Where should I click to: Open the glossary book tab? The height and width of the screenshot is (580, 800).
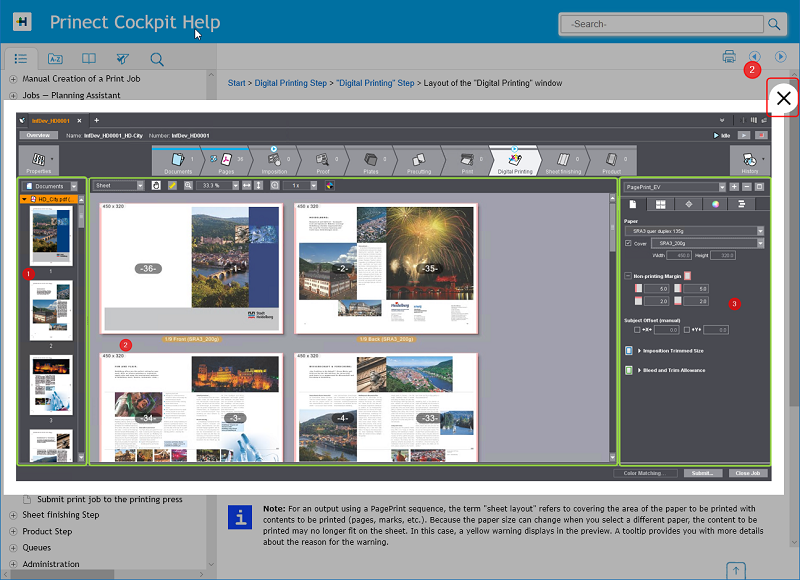click(x=89, y=59)
